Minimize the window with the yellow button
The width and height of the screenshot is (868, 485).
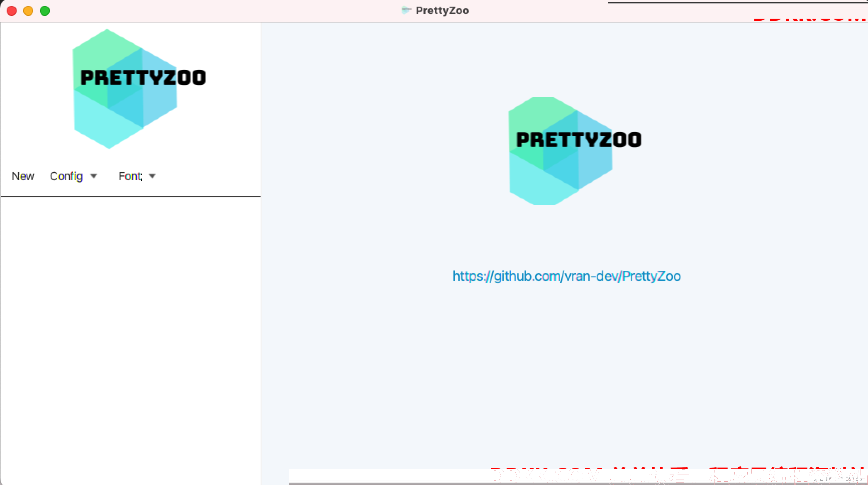pos(28,11)
